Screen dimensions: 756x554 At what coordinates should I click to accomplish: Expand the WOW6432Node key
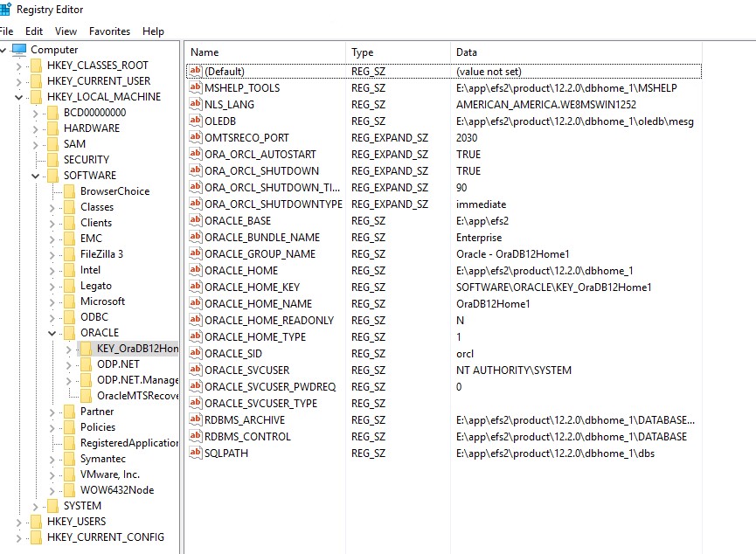(52, 490)
